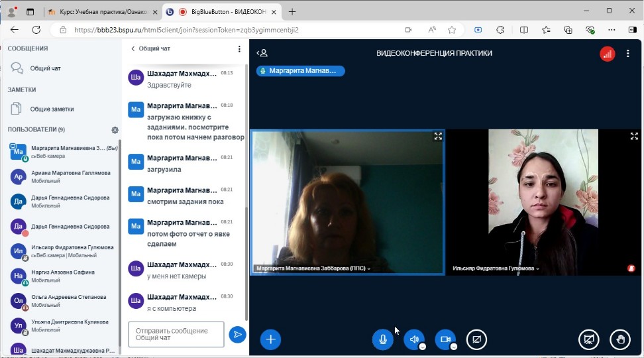Open Общие заметки shared notes
The image size is (644, 358).
52,109
